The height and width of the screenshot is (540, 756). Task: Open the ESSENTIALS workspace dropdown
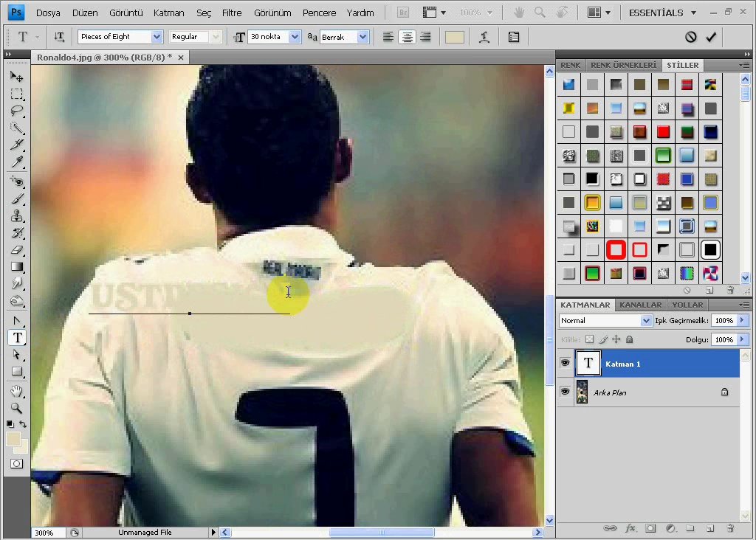(x=663, y=13)
